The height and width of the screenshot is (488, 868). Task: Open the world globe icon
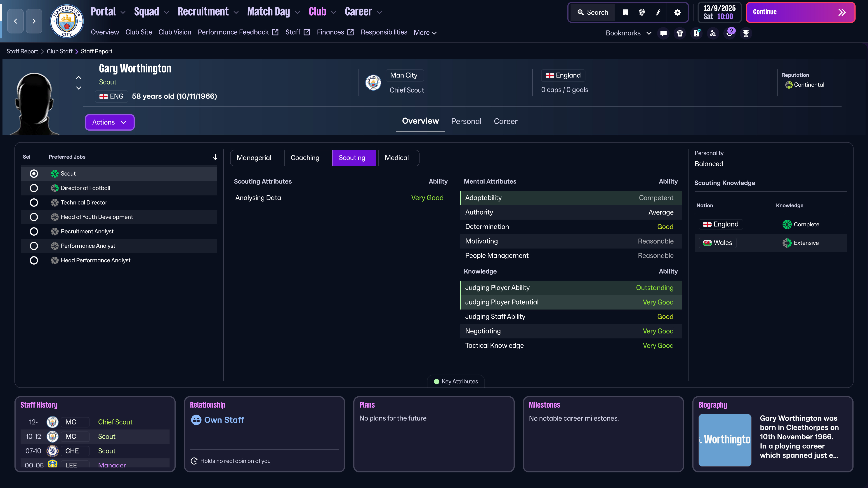click(642, 12)
